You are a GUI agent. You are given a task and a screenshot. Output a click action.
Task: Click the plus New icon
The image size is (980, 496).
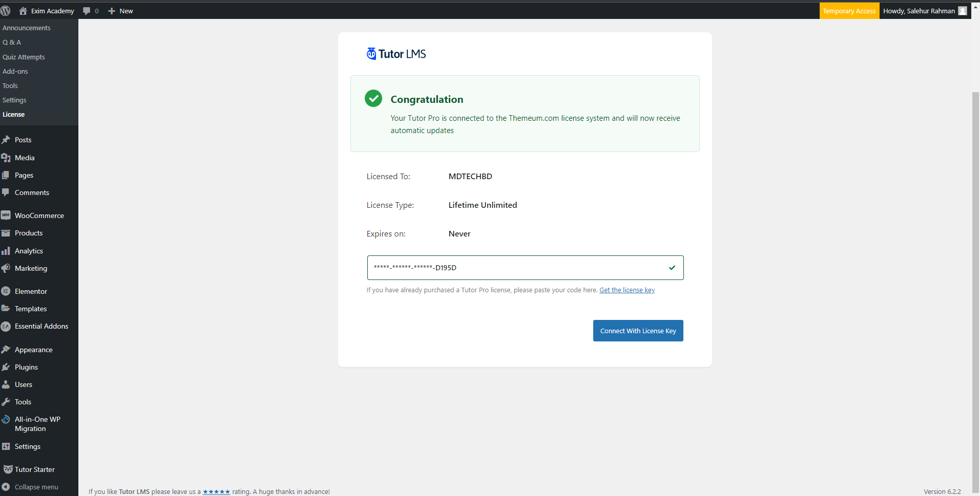[112, 11]
